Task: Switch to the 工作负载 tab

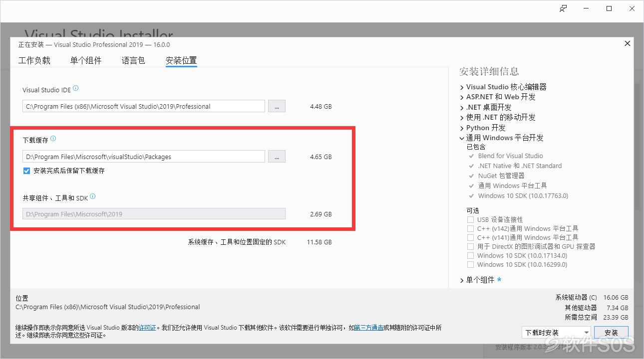Action: tap(34, 60)
